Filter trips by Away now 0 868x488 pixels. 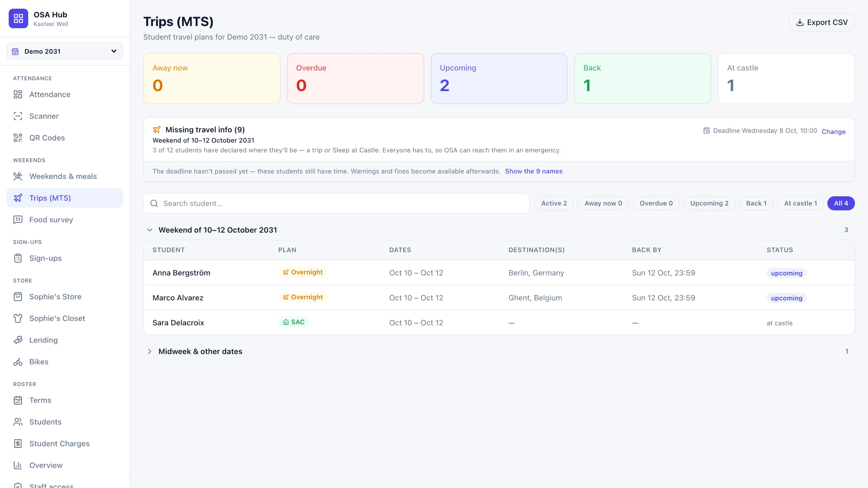click(603, 203)
